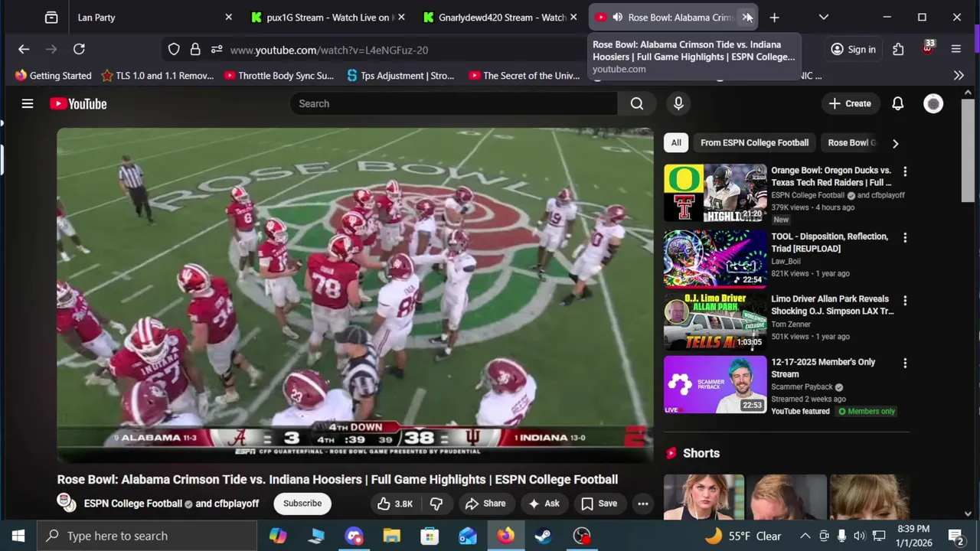Close the Lan Party tab
The image size is (980, 551).
point(228,17)
